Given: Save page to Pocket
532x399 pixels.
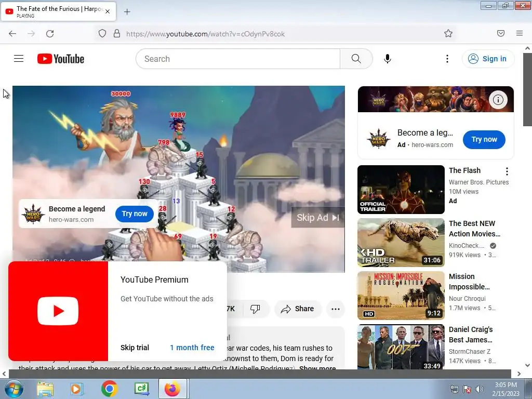Looking at the screenshot, I should (501, 33).
